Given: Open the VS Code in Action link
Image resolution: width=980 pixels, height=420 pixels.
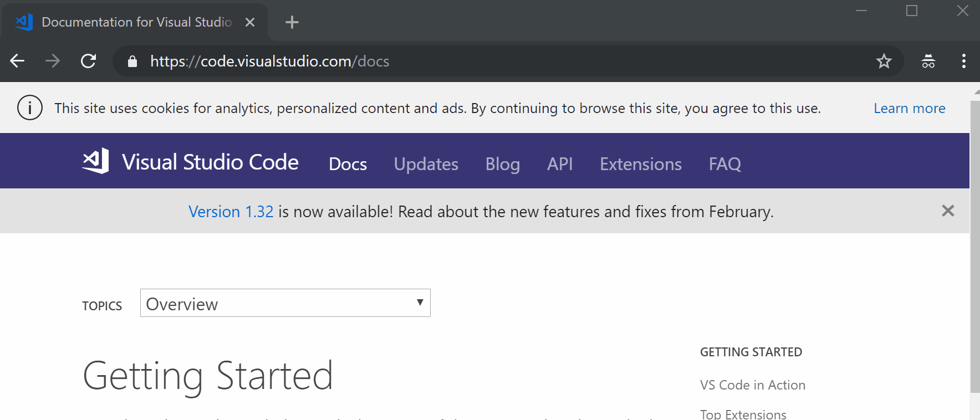Looking at the screenshot, I should pos(753,385).
